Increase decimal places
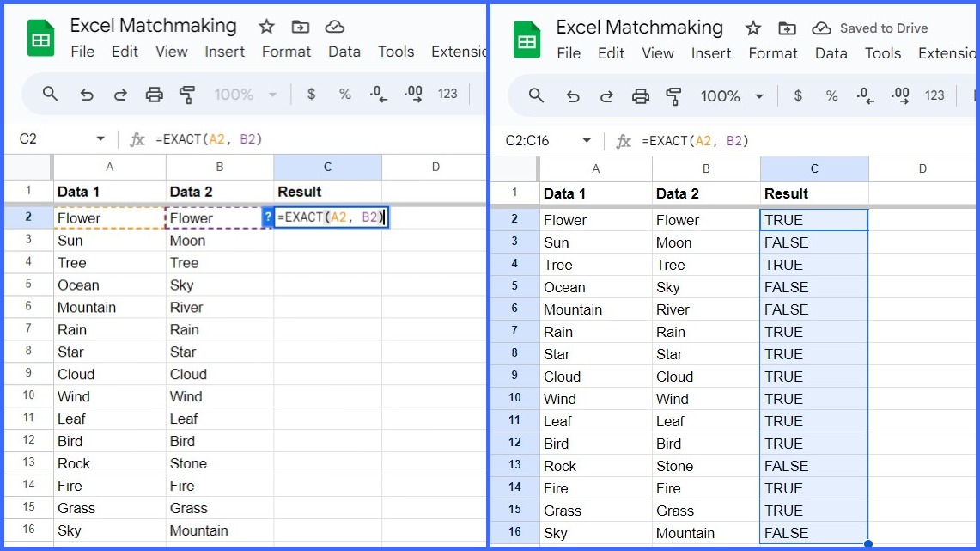This screenshot has width=980, height=551. click(x=412, y=95)
